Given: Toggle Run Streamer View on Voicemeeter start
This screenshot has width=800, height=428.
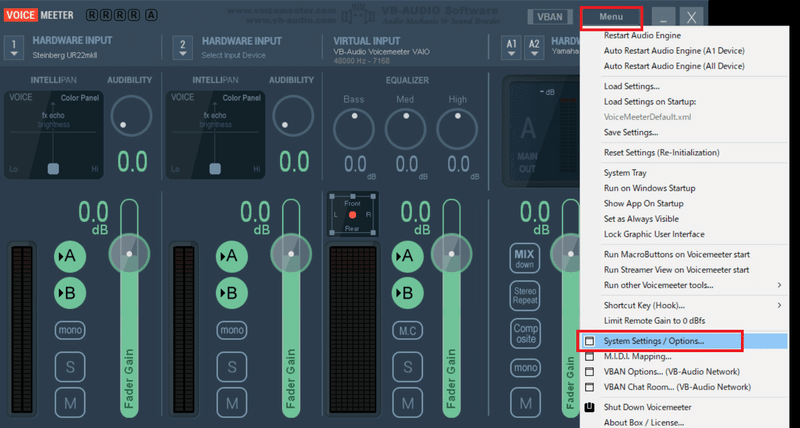Looking at the screenshot, I should [x=677, y=270].
